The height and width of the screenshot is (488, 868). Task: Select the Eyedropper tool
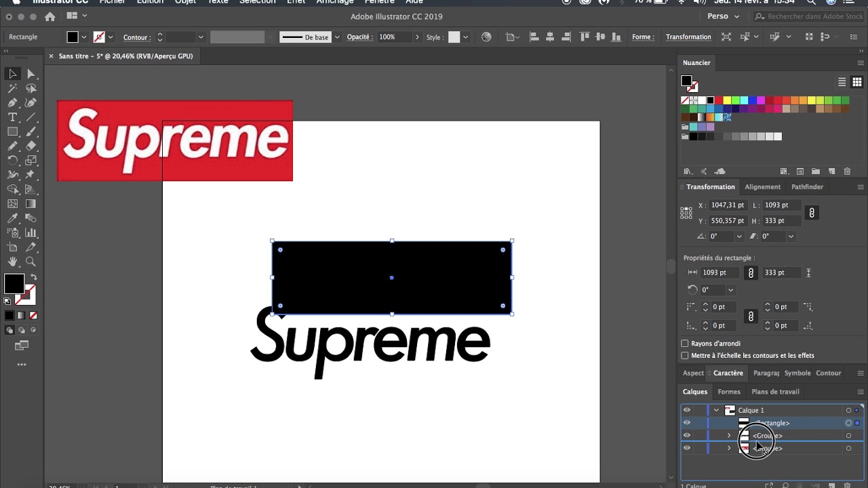12,218
